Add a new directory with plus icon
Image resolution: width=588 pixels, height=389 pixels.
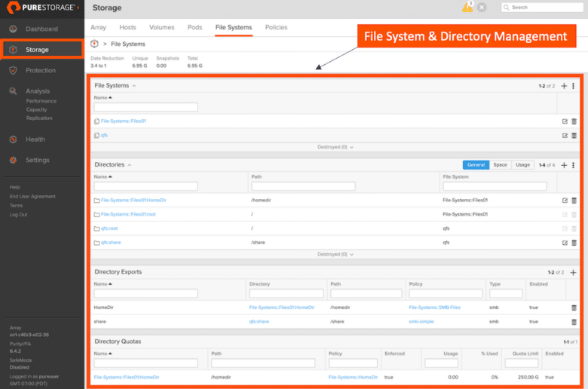[x=564, y=165]
